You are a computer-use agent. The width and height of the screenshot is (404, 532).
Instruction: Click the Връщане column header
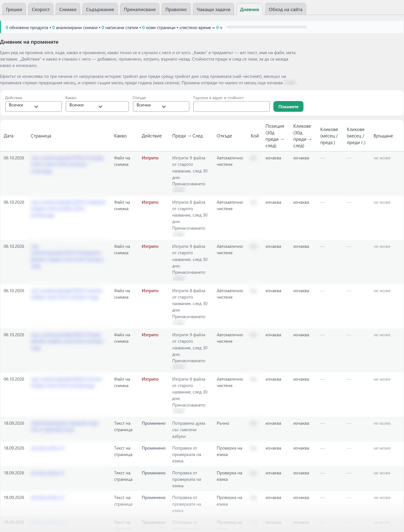click(x=383, y=136)
